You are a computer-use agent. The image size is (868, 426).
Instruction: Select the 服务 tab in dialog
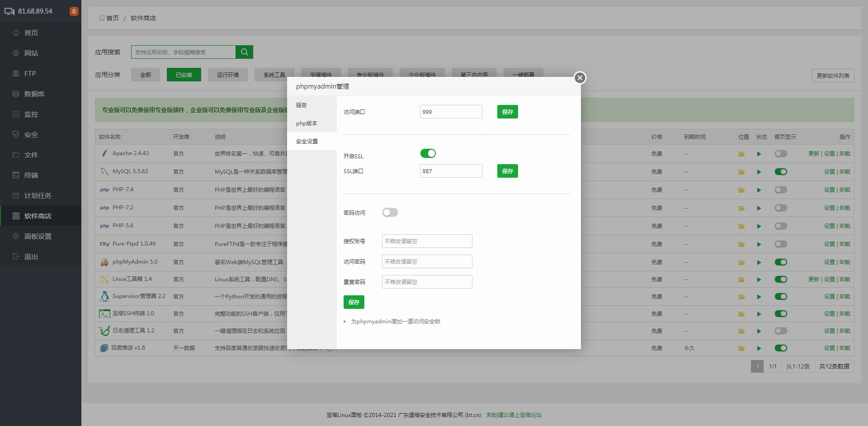(312, 105)
